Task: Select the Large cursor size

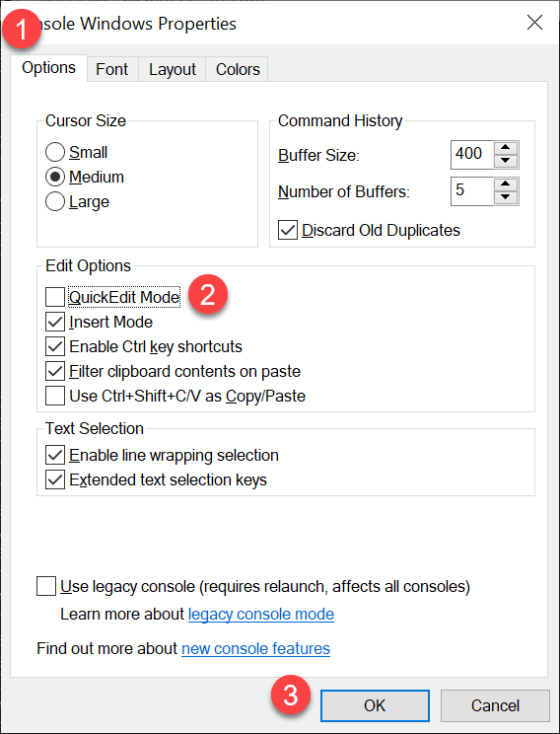Action: coord(55,202)
